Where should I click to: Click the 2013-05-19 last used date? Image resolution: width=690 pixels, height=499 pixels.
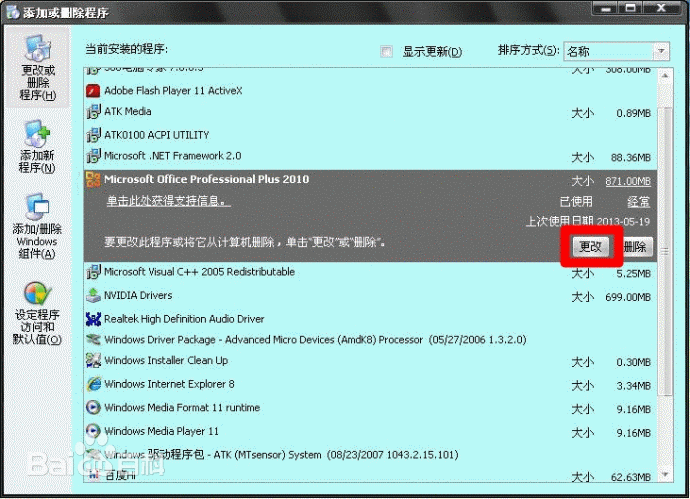point(623,222)
